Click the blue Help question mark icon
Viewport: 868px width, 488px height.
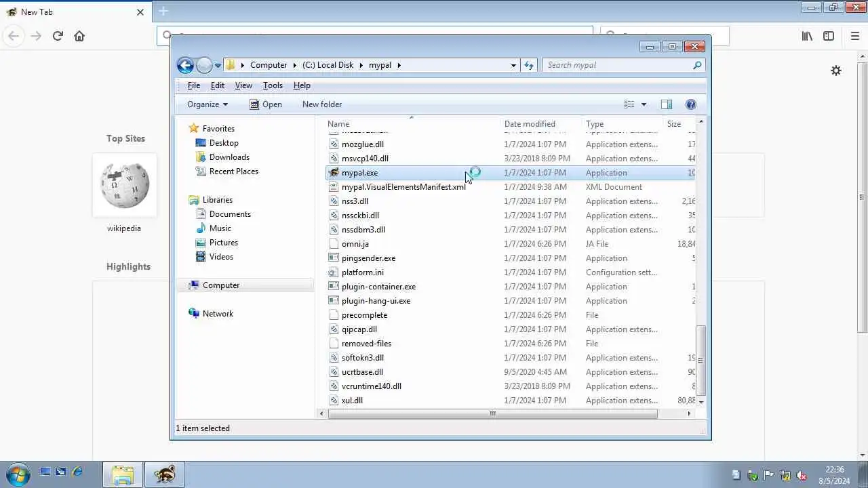click(691, 104)
